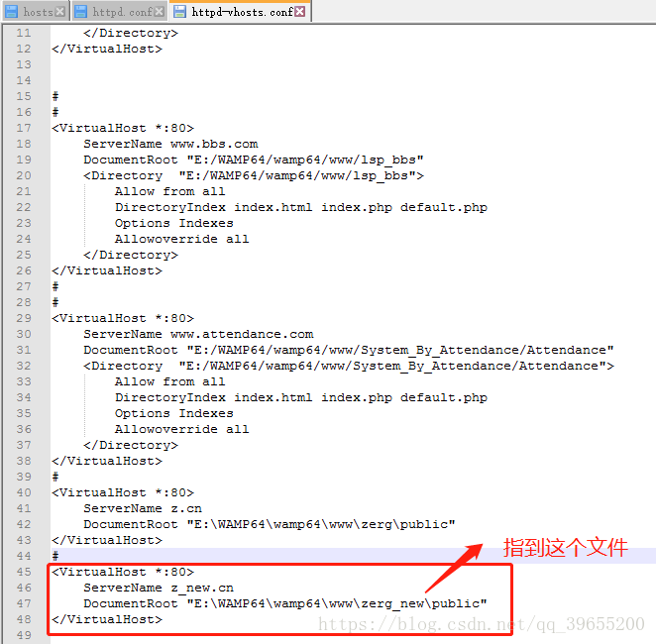This screenshot has width=656, height=644.
Task: Close the httpd-vhosts.conf tab
Action: 299,12
